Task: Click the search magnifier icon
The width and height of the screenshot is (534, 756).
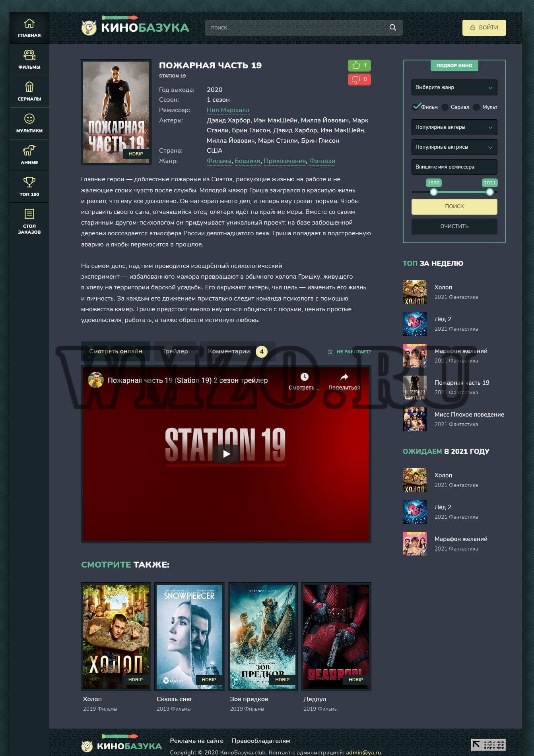Action: [393, 27]
